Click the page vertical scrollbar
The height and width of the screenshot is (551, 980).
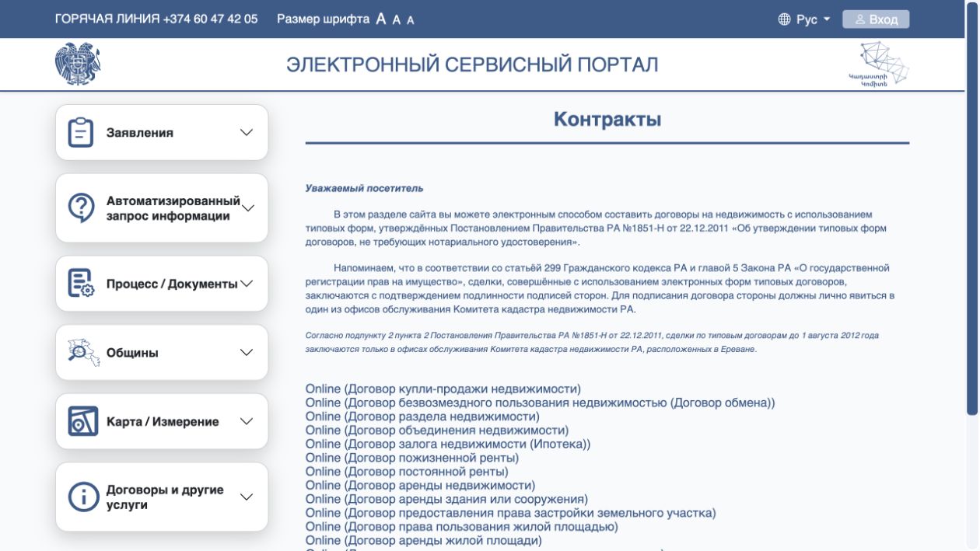[x=972, y=210]
